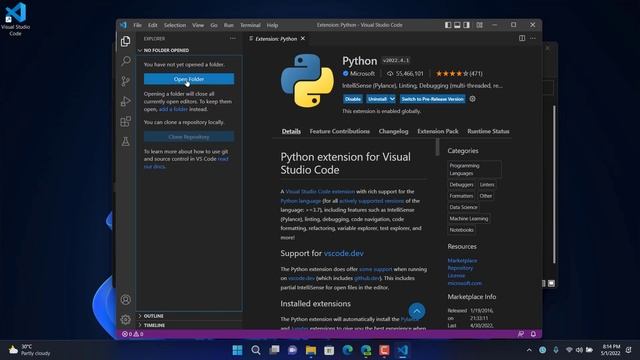The height and width of the screenshot is (360, 640).
Task: Open the Marketplace resource link
Action: pyautogui.click(x=462, y=260)
